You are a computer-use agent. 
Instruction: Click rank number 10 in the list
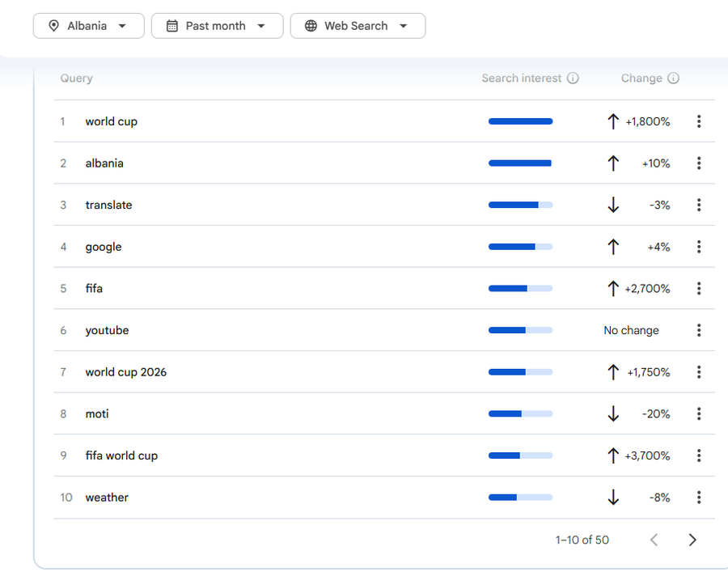(66, 498)
